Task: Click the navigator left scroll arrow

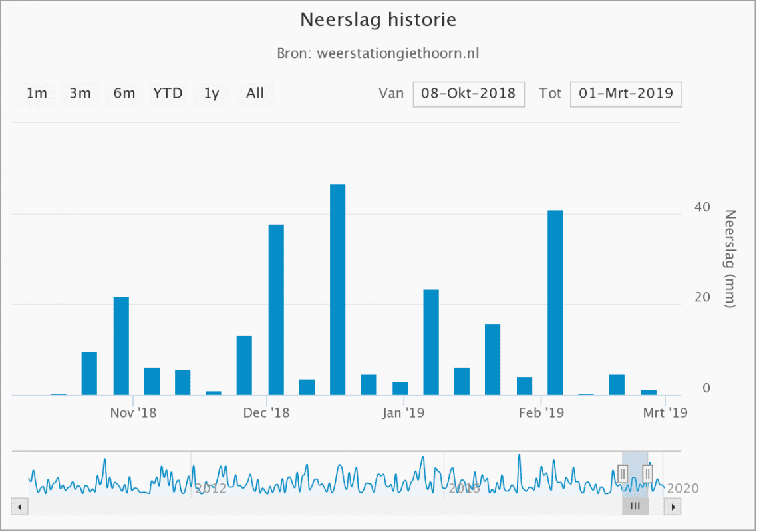Action: click(19, 507)
